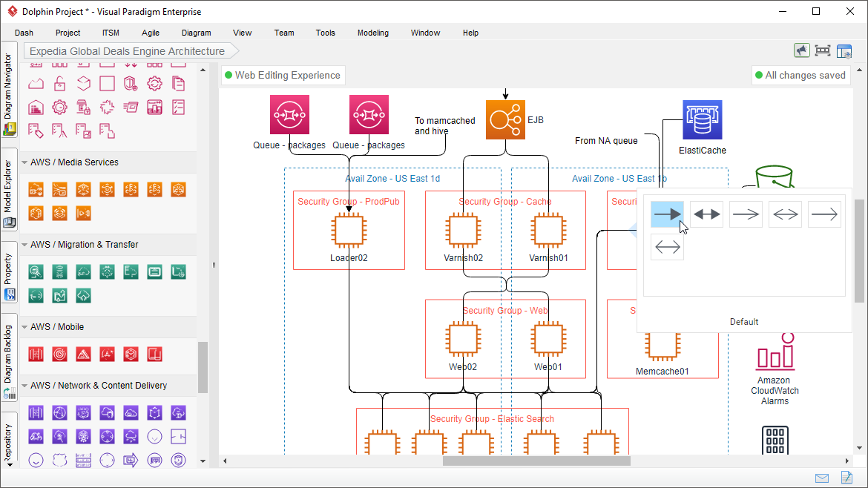This screenshot has height=488, width=868.
Task: Open the Dash menu
Action: pyautogui.click(x=24, y=33)
